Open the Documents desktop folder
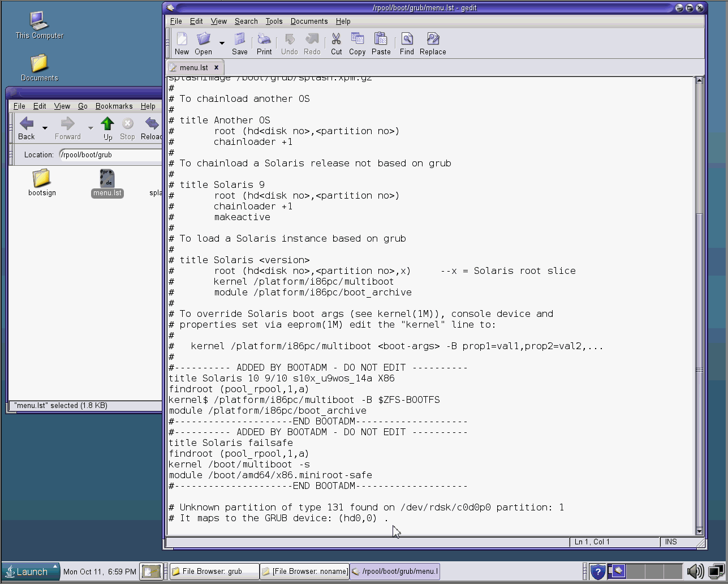Viewport: 728px width, 584px height. pos(40,68)
